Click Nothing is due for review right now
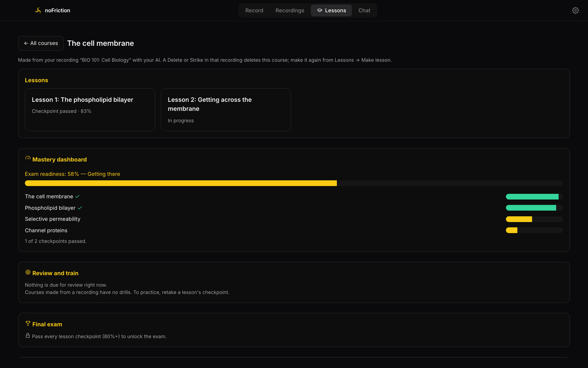The width and height of the screenshot is (588, 368). click(x=66, y=285)
